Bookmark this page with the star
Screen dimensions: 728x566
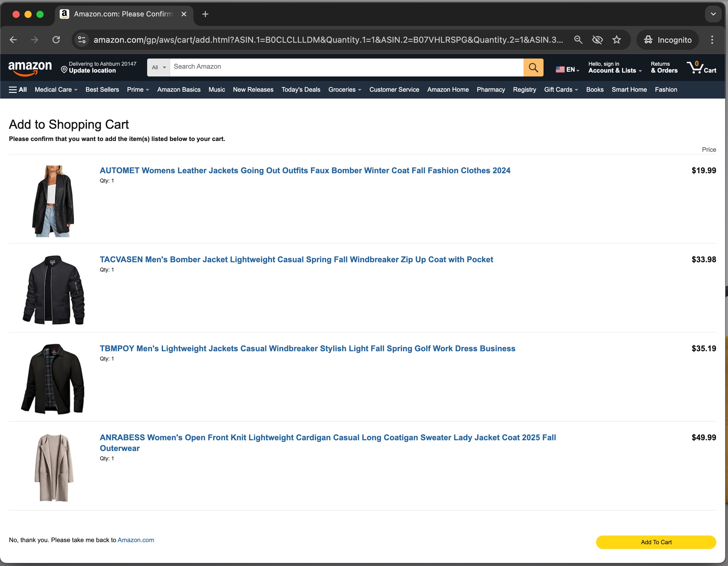coord(617,40)
